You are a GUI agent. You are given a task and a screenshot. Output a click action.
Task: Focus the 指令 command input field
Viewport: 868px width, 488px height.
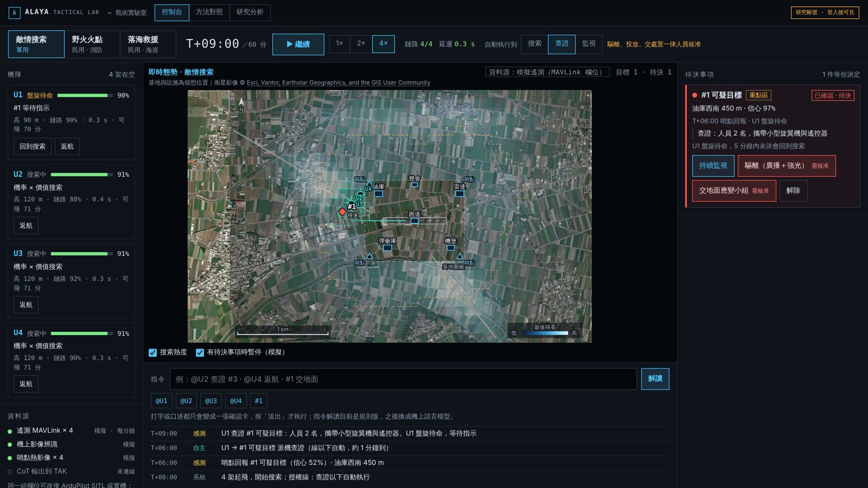coord(403,379)
